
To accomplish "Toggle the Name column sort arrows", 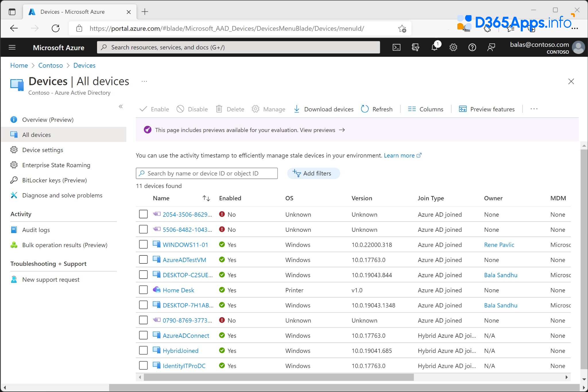I will pyautogui.click(x=206, y=198).
